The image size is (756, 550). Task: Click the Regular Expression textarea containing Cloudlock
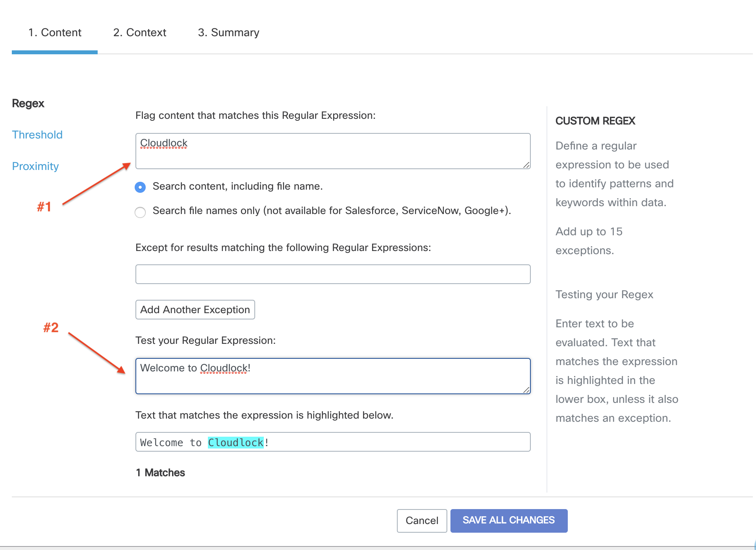333,151
